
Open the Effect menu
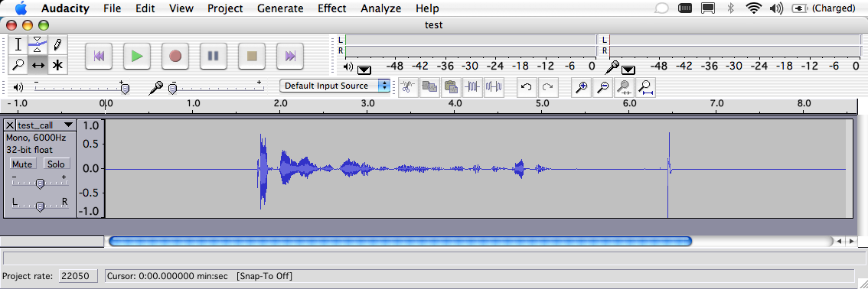[x=331, y=8]
